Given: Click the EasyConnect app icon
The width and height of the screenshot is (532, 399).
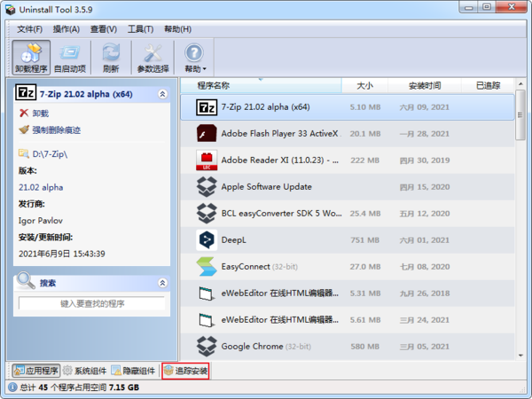Looking at the screenshot, I should click(x=207, y=266).
